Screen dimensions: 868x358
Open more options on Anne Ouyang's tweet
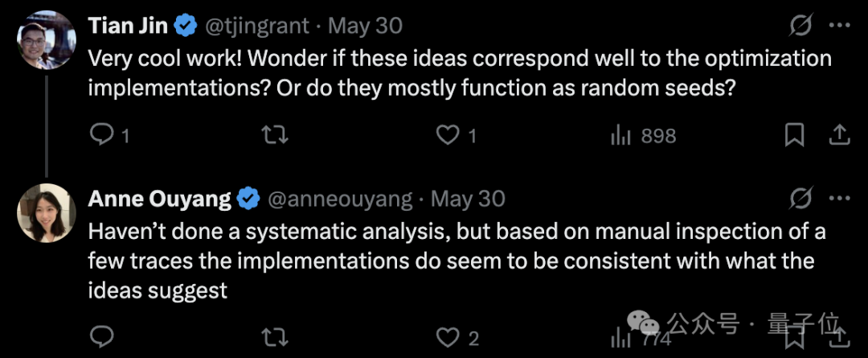839,198
